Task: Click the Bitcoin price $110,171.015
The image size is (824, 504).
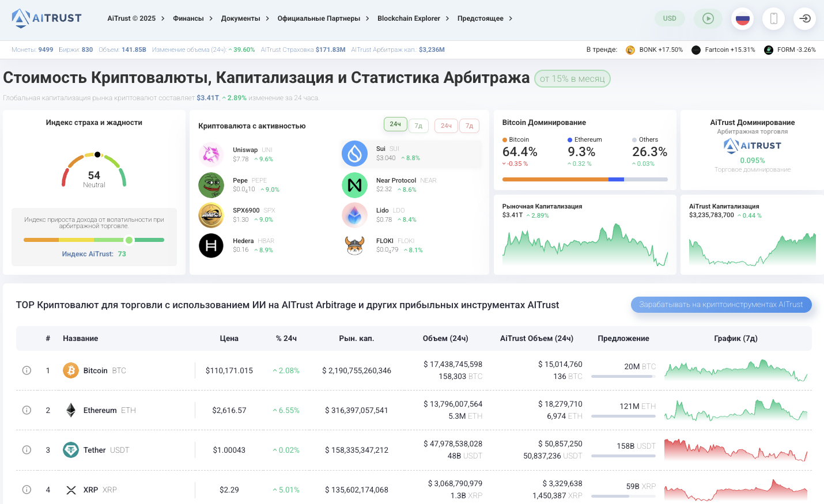Action: 229,370
